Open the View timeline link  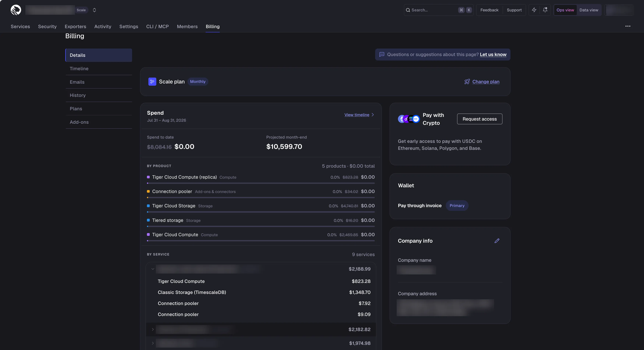[x=357, y=115]
